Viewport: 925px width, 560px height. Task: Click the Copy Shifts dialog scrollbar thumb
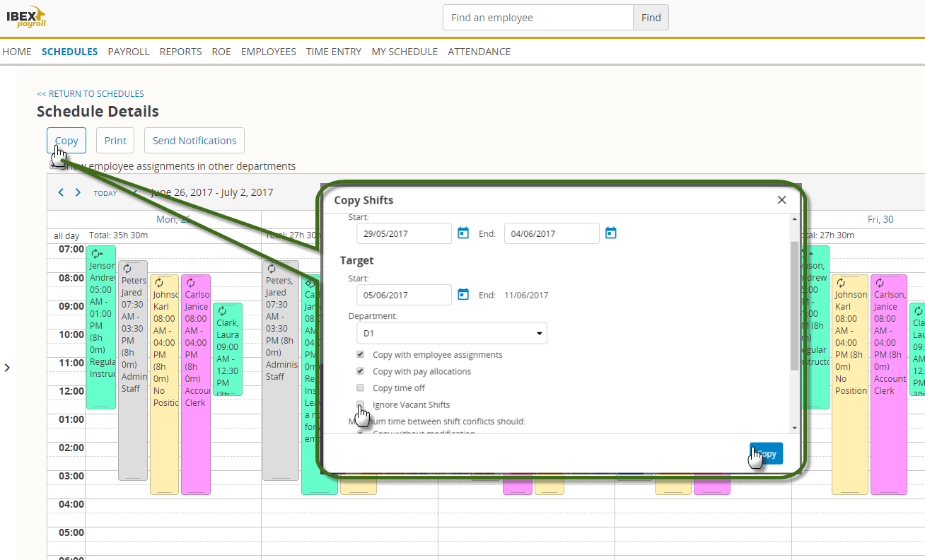pos(794,305)
